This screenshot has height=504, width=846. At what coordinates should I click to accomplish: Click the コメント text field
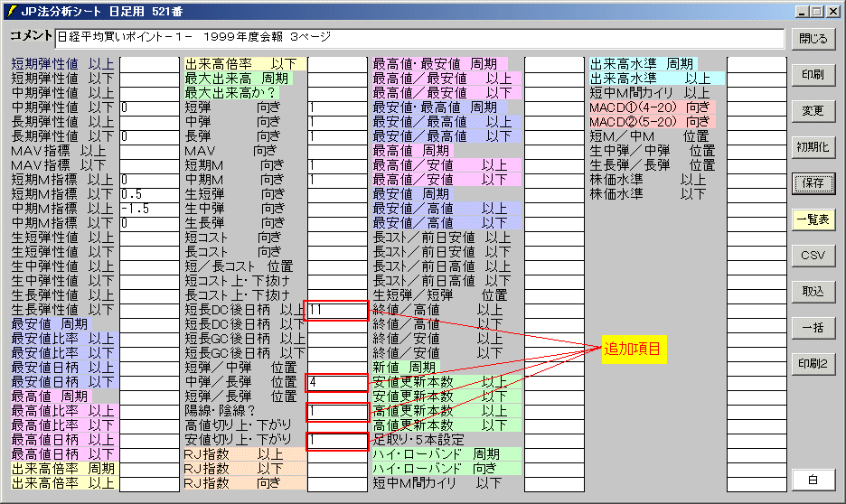tap(418, 38)
